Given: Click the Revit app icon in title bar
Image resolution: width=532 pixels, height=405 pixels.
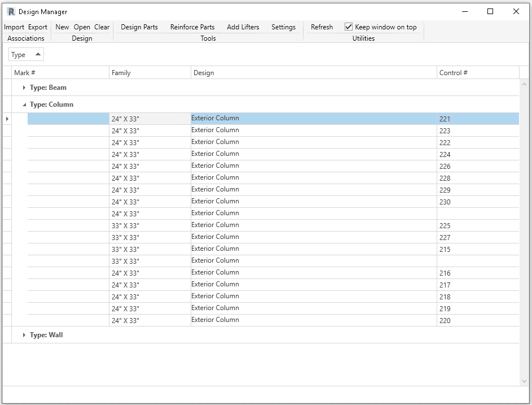Looking at the screenshot, I should (11, 11).
